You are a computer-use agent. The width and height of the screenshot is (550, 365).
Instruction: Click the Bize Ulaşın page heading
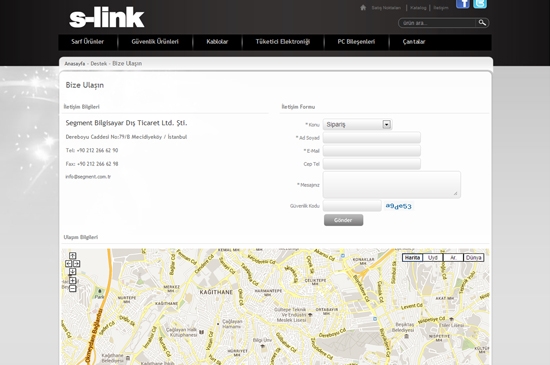point(85,85)
